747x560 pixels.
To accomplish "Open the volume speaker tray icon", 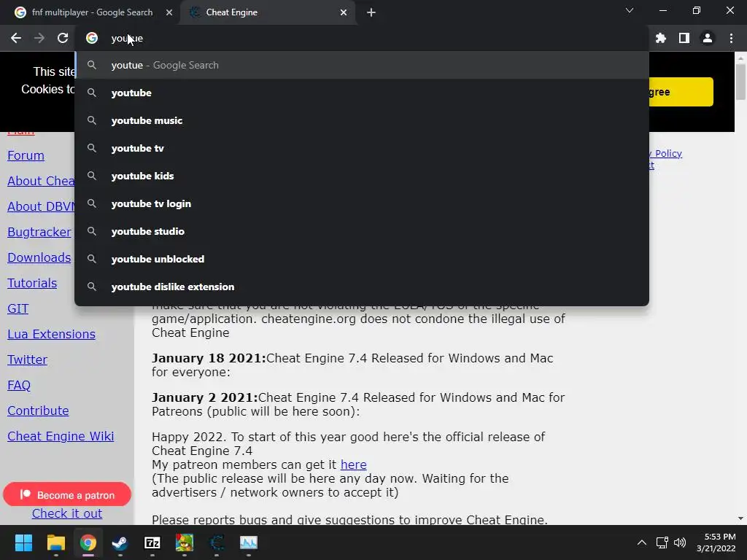I will coord(680,542).
